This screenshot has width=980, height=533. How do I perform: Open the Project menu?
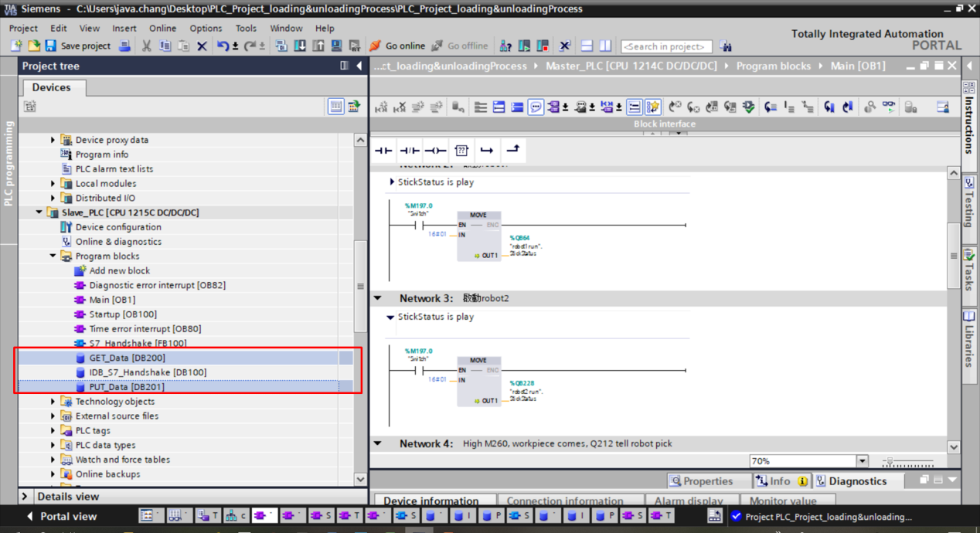(23, 28)
